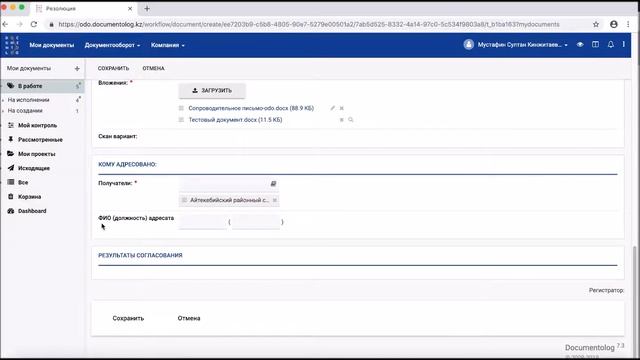The image size is (640, 360).
Task: Click the list icon for Все
Action: pyautogui.click(x=11, y=182)
